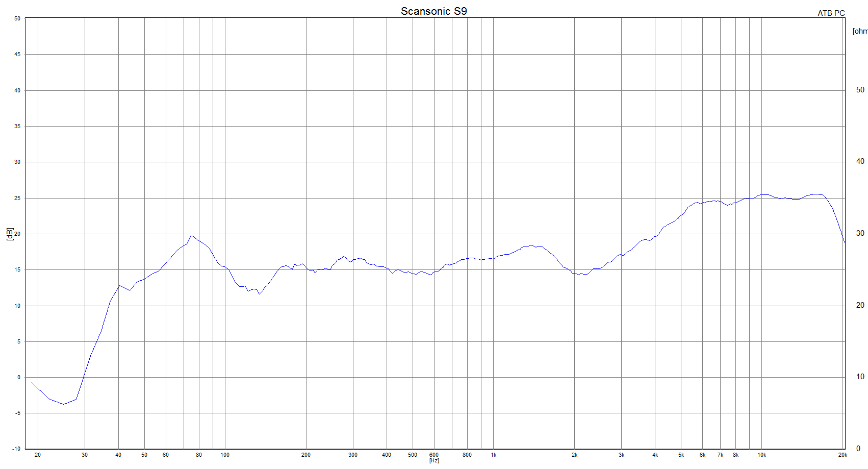Click the 200 Hz tick on the frequency axis
The height and width of the screenshot is (469, 868).
click(x=306, y=455)
